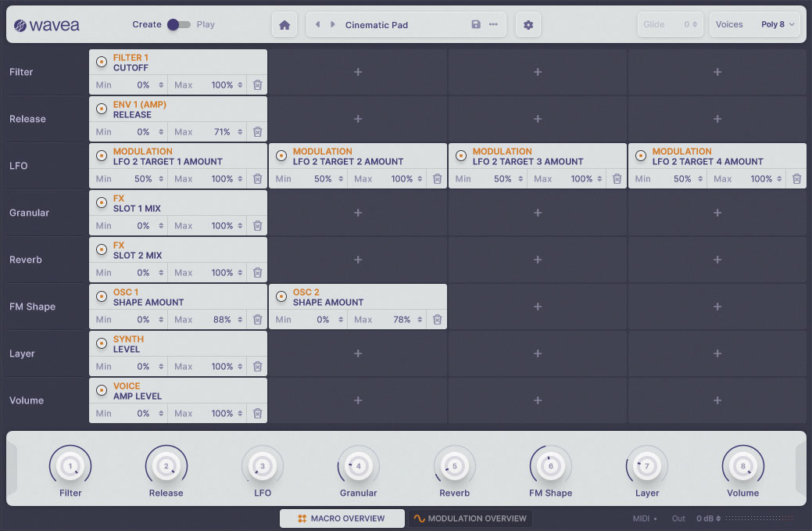This screenshot has width=812, height=531.
Task: Select the Reverb macro row label
Action: pyautogui.click(x=26, y=260)
